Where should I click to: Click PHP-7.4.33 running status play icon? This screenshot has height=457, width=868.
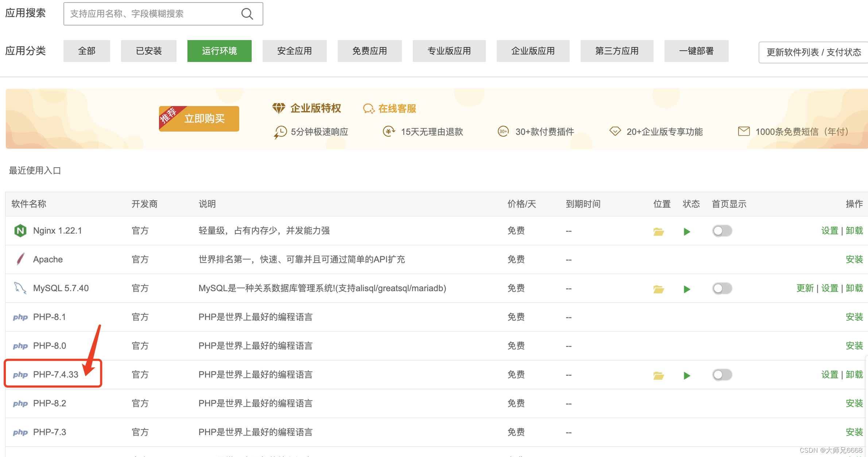pyautogui.click(x=687, y=375)
